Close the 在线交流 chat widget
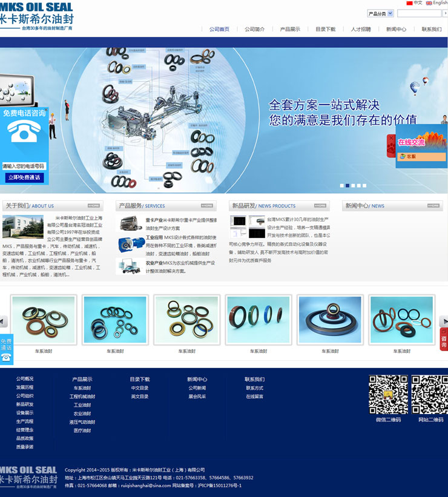The width and height of the screenshot is (448, 497). 391,138
